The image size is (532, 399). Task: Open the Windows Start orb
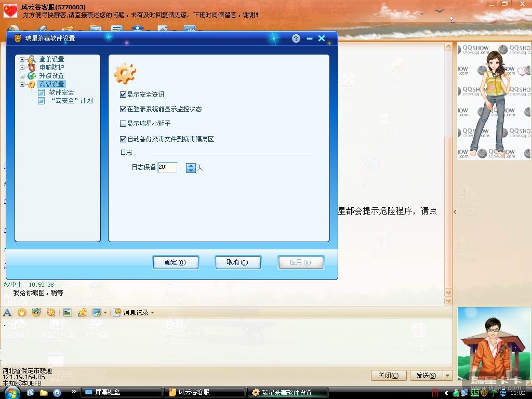point(12,393)
